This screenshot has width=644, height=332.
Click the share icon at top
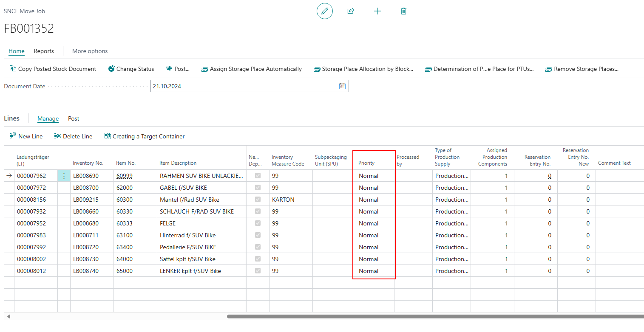coord(351,11)
